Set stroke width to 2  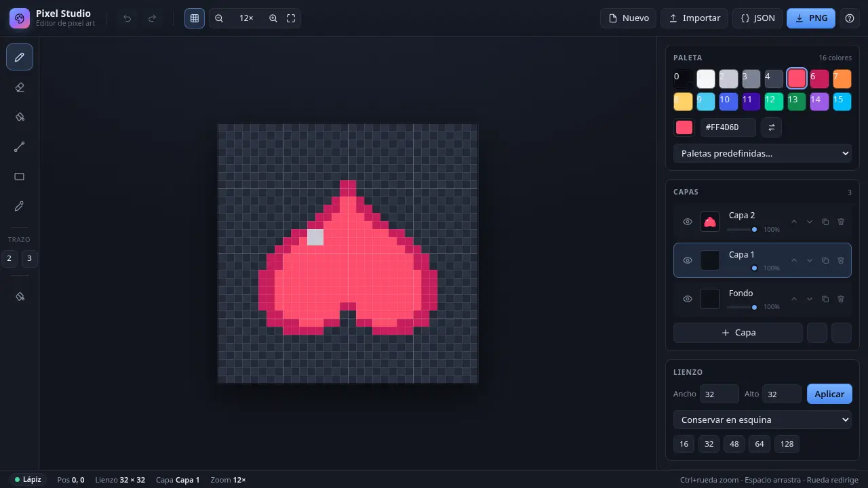[x=9, y=259]
